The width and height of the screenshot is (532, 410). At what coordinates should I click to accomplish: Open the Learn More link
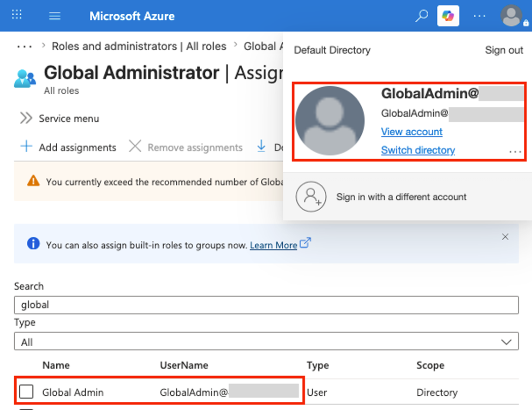274,245
